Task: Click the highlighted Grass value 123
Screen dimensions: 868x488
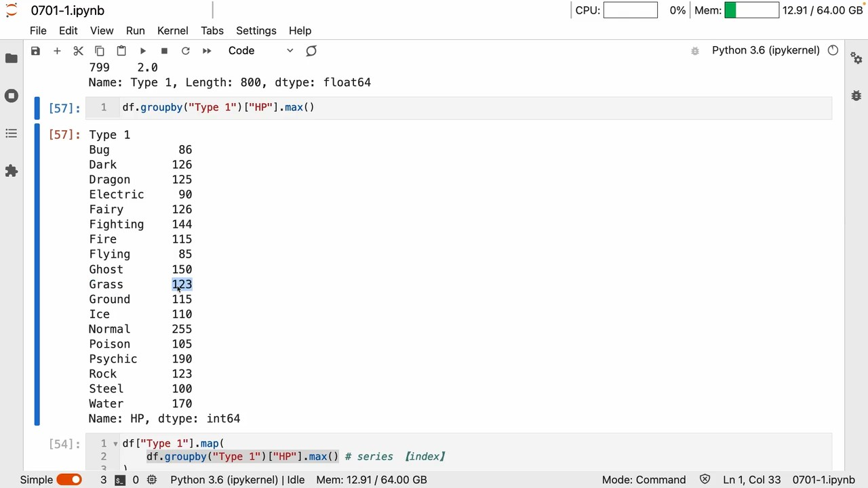Action: [182, 285]
